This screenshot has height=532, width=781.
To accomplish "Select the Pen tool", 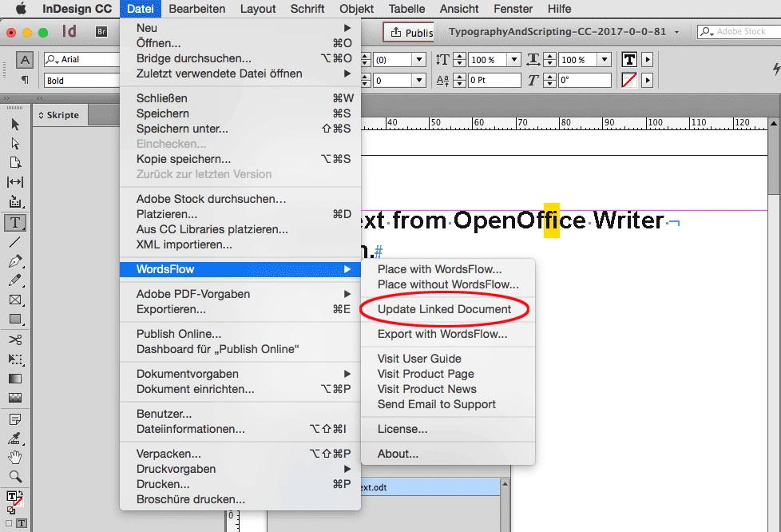I will point(15,261).
